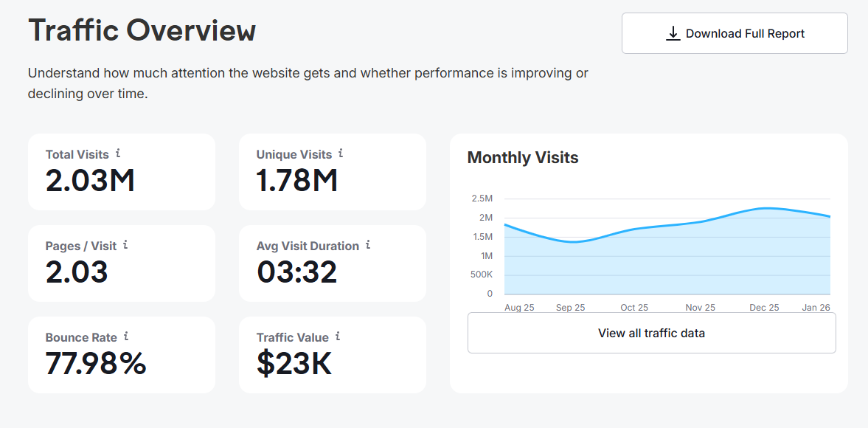
Task: Select the Total Visits 2.03M card
Action: click(121, 172)
